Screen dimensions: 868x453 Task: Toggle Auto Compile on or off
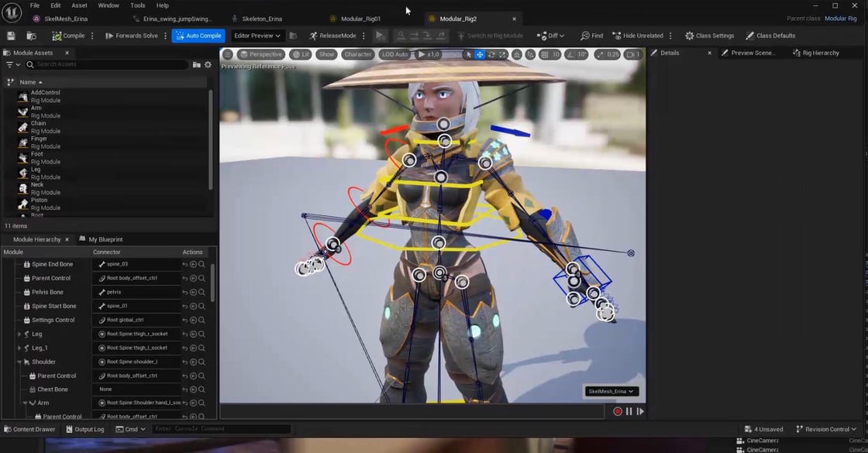pos(198,36)
